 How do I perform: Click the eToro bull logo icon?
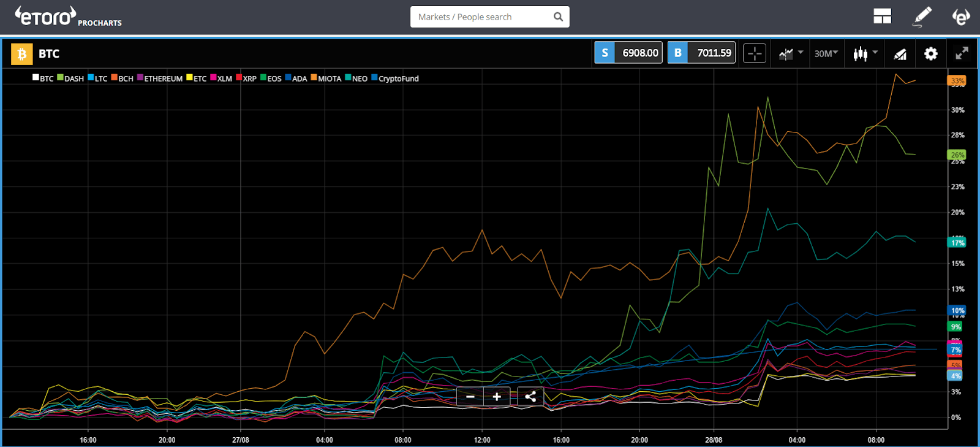click(x=961, y=17)
